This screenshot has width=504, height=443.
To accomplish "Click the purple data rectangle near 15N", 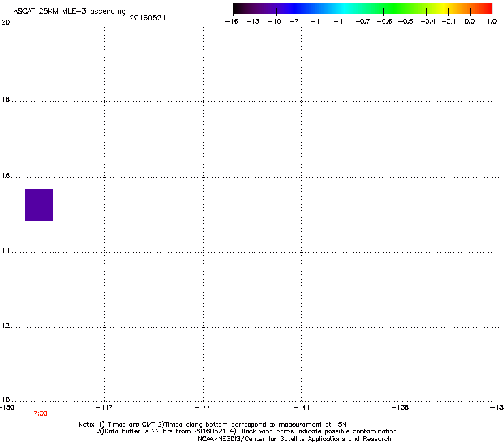I will [40, 205].
